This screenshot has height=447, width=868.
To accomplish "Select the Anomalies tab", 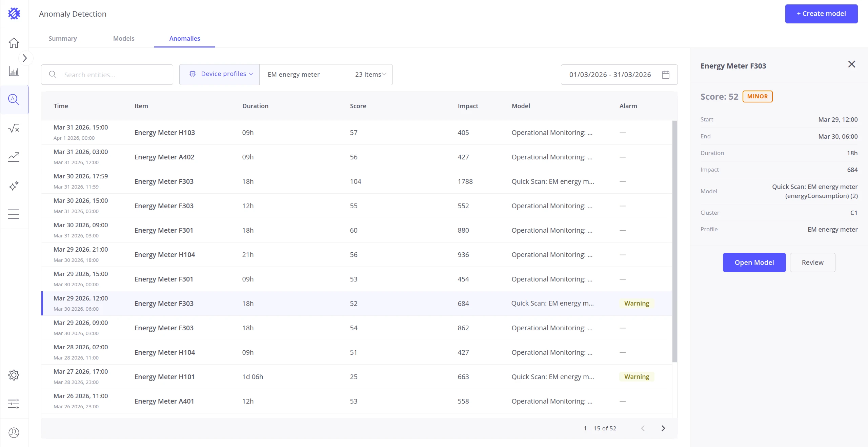I will pyautogui.click(x=185, y=38).
